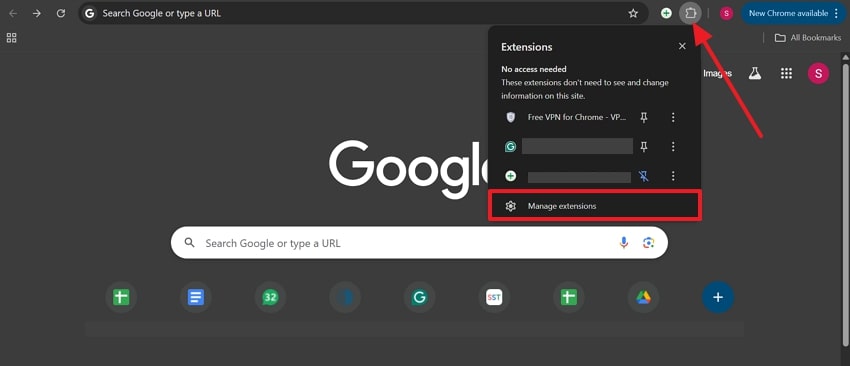Open the Google Account avatar on page

pyautogui.click(x=818, y=73)
